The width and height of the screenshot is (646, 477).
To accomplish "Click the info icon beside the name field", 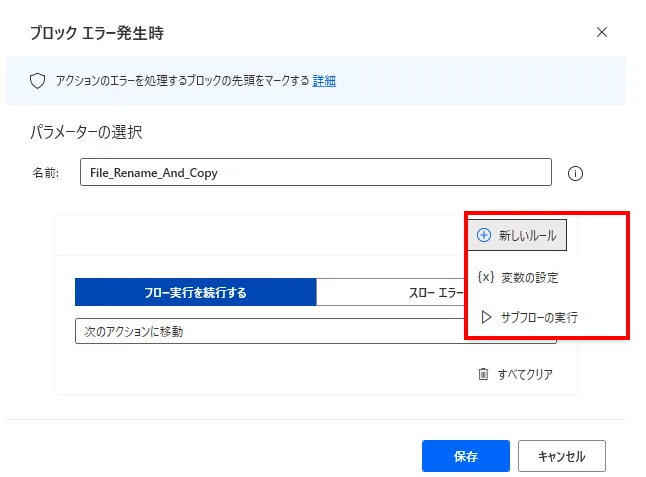I will tap(575, 173).
